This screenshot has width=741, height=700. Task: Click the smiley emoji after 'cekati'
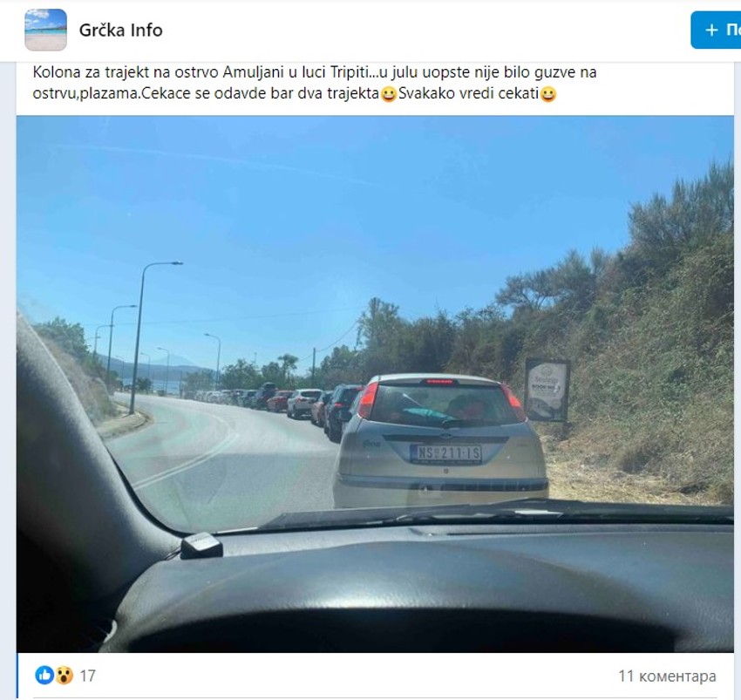(x=547, y=94)
